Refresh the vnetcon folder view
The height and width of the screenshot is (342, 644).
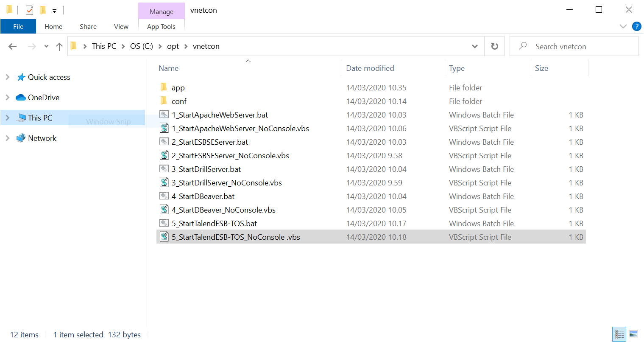point(494,46)
